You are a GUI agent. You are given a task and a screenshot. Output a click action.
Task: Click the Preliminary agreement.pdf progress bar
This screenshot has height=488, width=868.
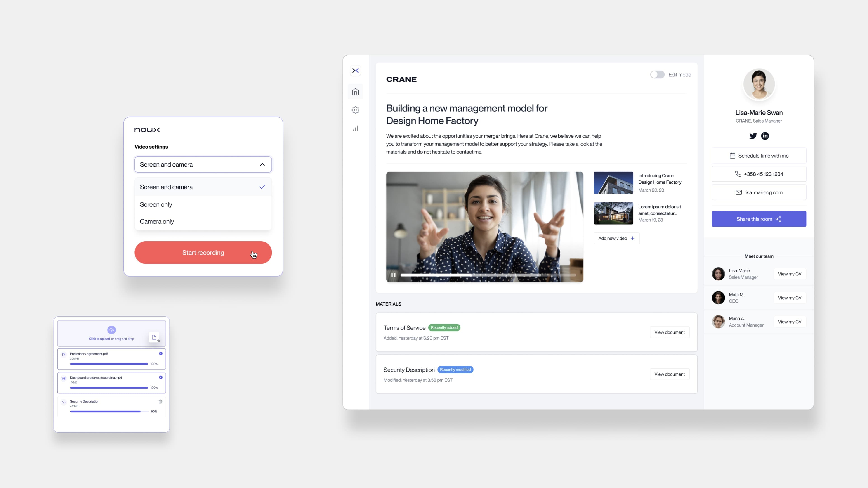coord(109,364)
